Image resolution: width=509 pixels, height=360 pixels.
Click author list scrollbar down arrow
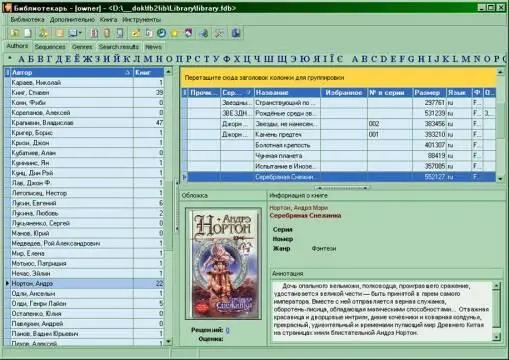click(168, 341)
